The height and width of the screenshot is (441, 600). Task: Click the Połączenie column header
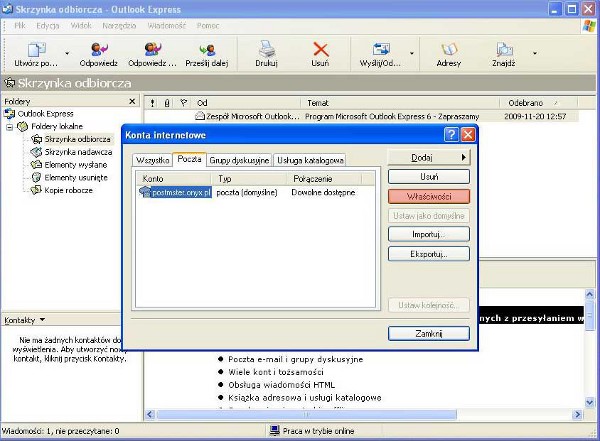coord(324,179)
